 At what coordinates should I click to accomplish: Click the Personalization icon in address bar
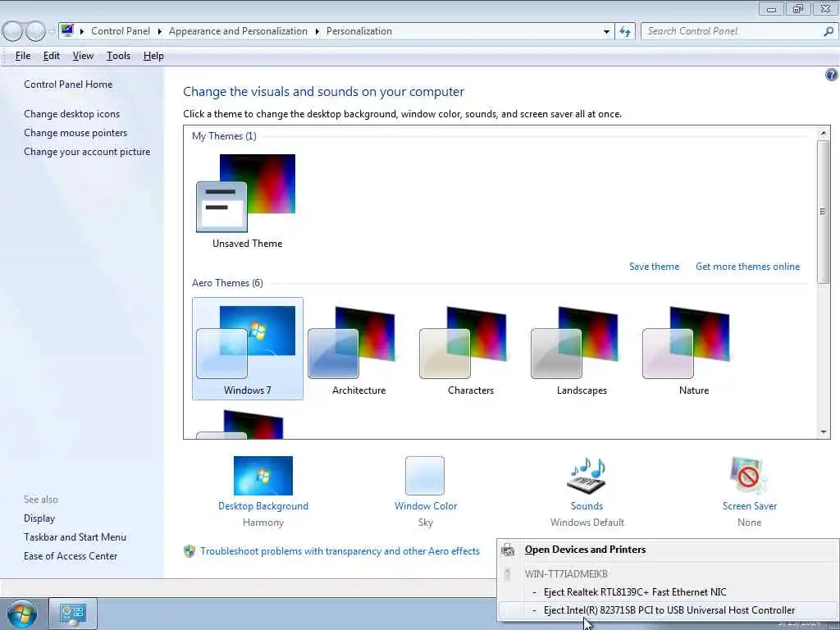(x=67, y=31)
